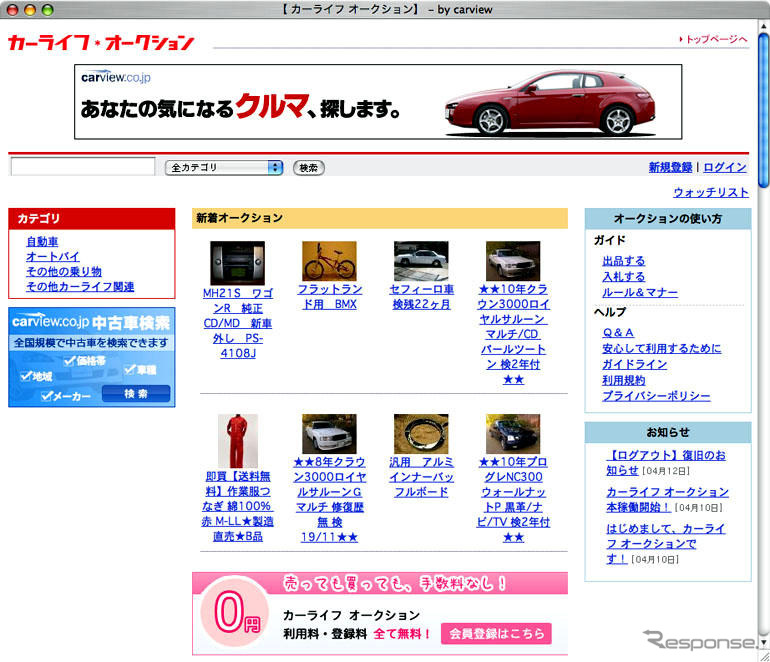
Task: Toggle the 価格帯 checkbox
Action: pyautogui.click(x=70, y=360)
